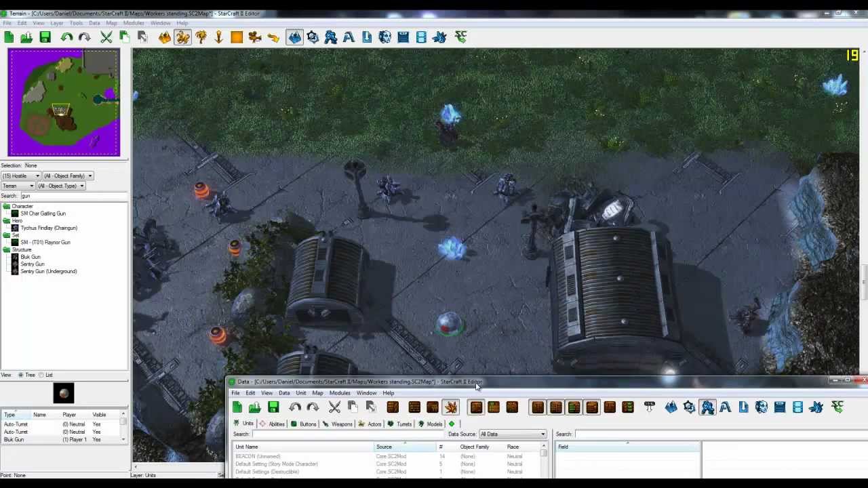Add new tab with green plus icon
The width and height of the screenshot is (868, 488).
coord(452,424)
